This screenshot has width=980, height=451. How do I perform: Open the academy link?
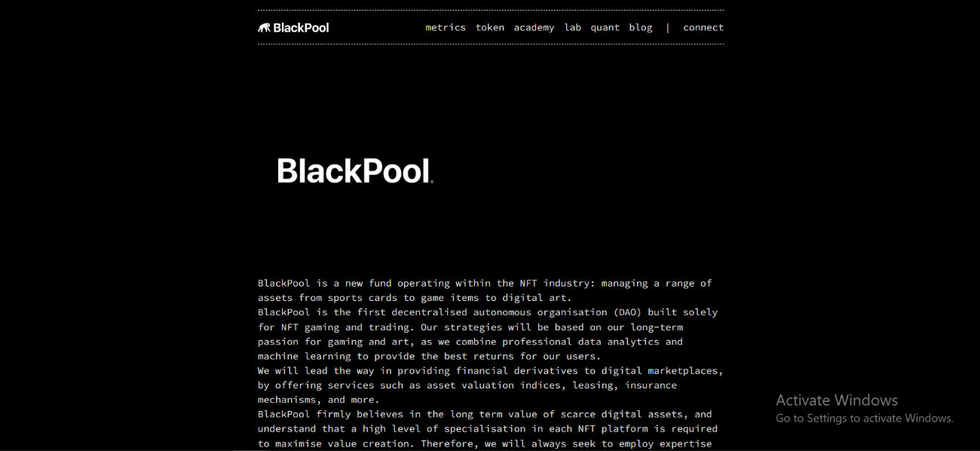pos(534,27)
